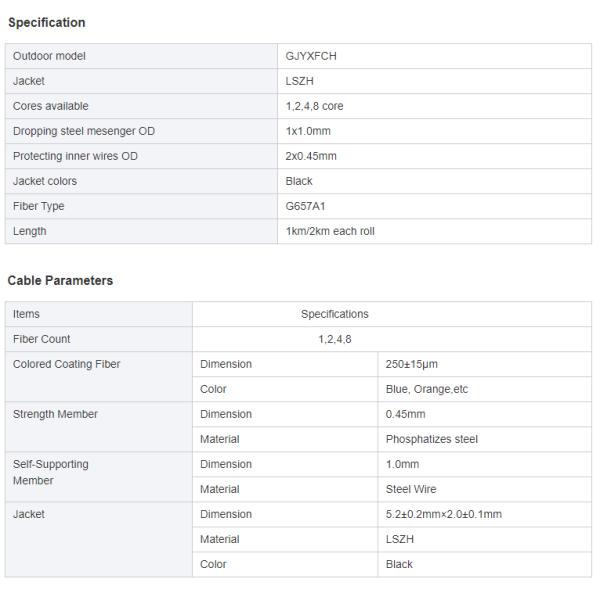Click the Cable Parameters heading
This screenshot has height=600, width=600.
pyautogui.click(x=60, y=281)
